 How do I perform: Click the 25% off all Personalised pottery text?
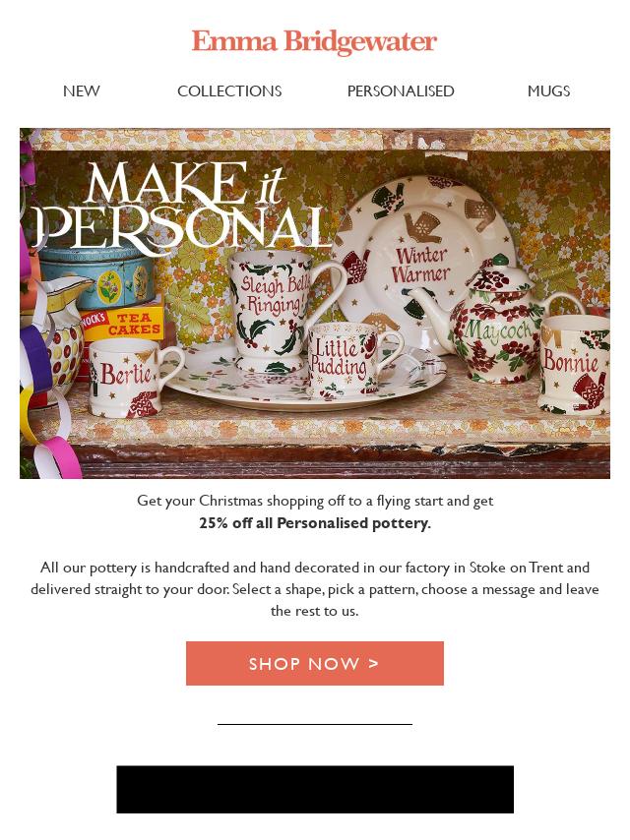click(315, 523)
